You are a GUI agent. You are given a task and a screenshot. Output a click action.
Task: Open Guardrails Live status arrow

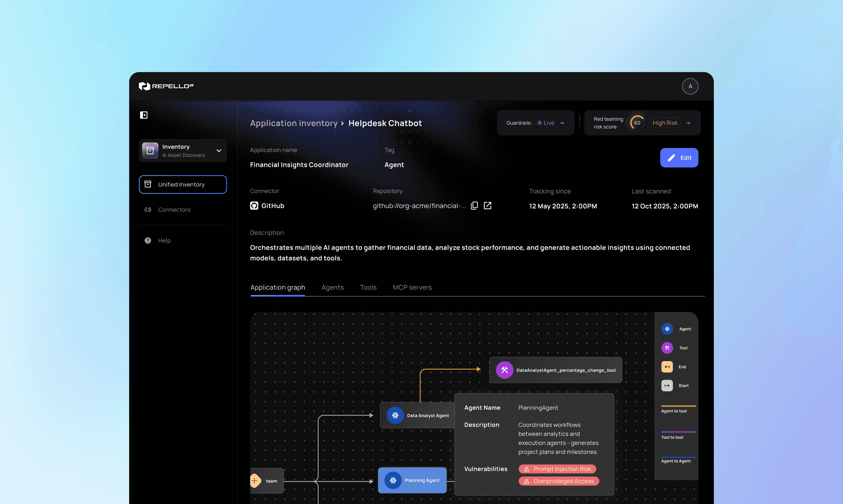click(x=562, y=123)
